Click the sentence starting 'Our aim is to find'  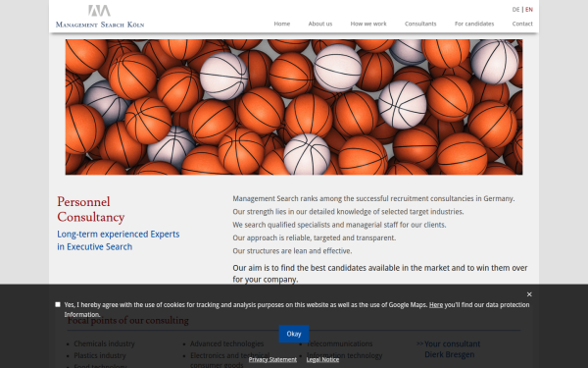(x=380, y=274)
